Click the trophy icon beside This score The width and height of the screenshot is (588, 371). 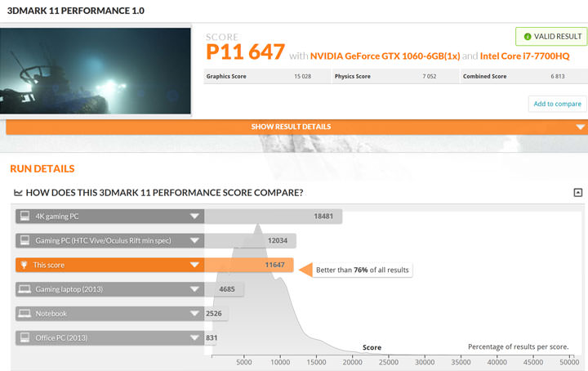[x=25, y=265]
